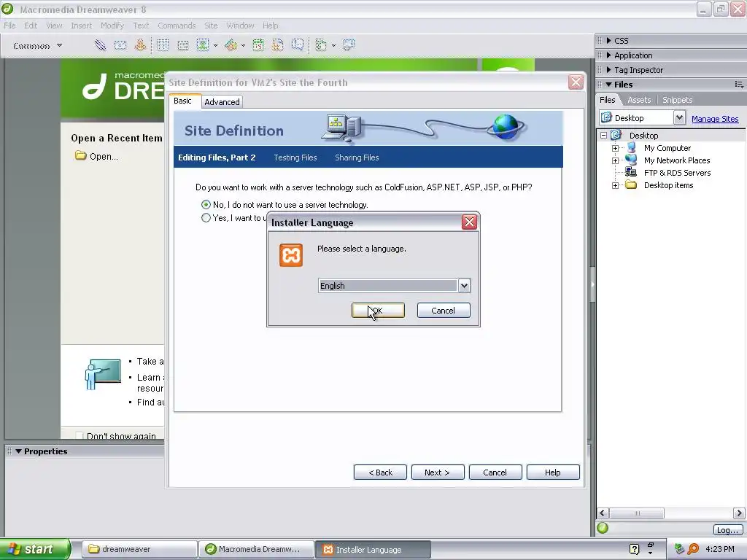Screen dimensions: 747x560
Task: Click the Files panel scroll right arrow
Action: [738, 513]
